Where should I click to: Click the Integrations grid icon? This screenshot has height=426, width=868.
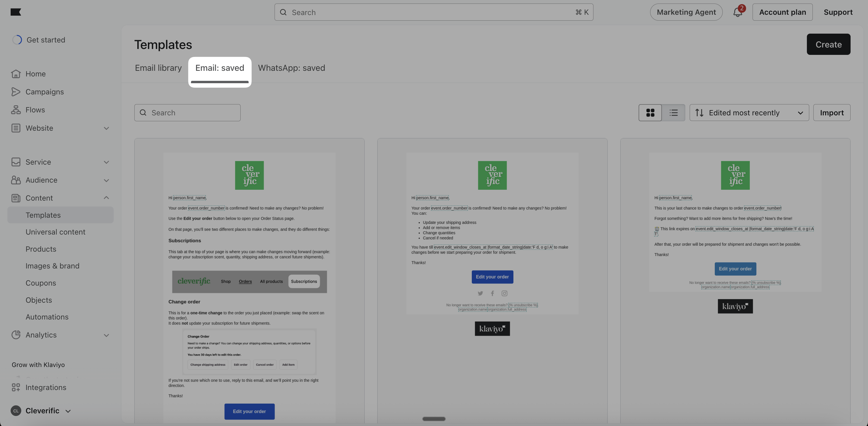pos(15,387)
